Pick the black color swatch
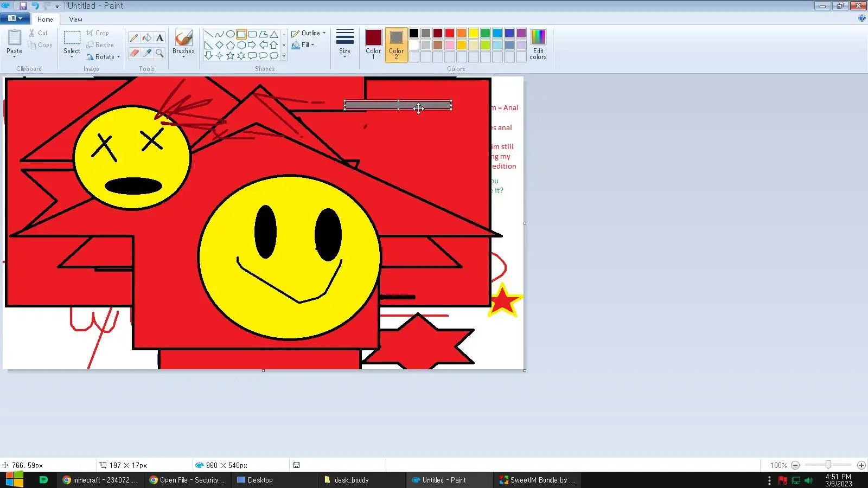Screen dimensions: 868x488 pos(414,33)
